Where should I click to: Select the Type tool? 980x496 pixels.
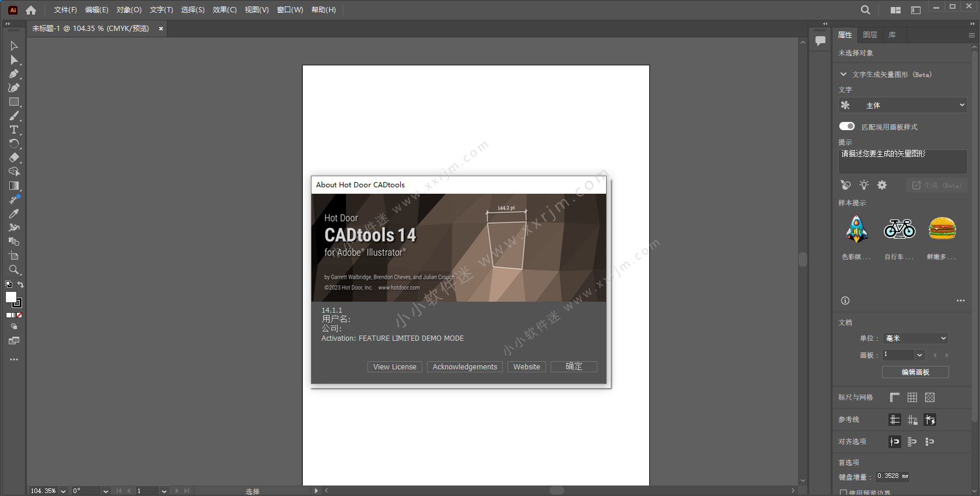click(x=14, y=130)
